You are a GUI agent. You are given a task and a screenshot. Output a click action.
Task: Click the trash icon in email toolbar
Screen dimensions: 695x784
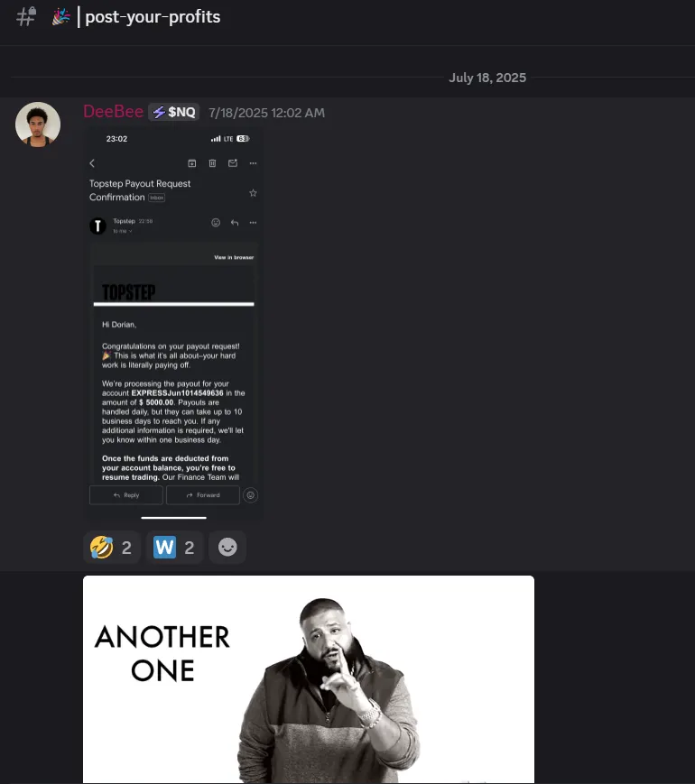click(212, 163)
